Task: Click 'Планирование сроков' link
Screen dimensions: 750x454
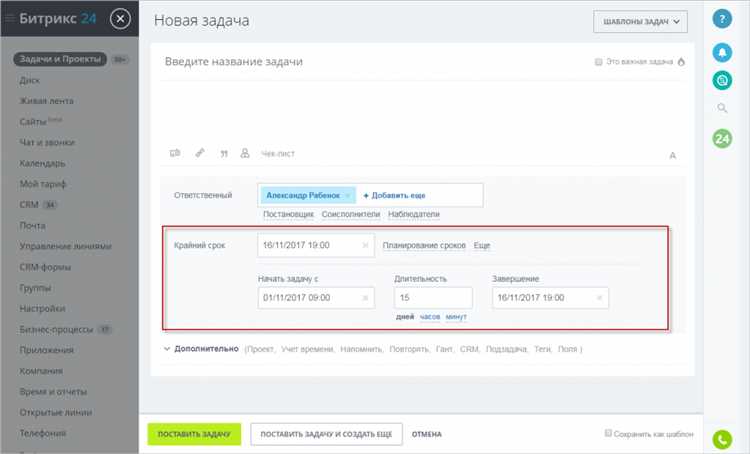Action: 424,245
